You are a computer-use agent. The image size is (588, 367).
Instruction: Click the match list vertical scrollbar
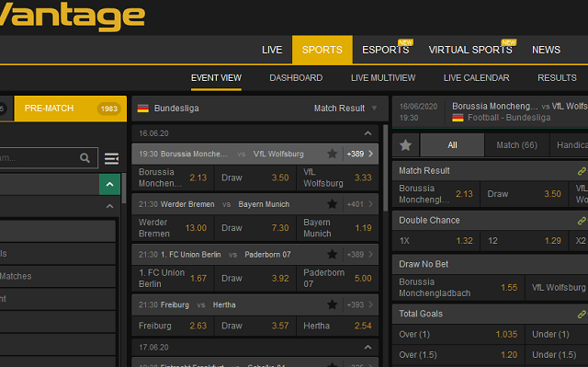[x=385, y=168]
